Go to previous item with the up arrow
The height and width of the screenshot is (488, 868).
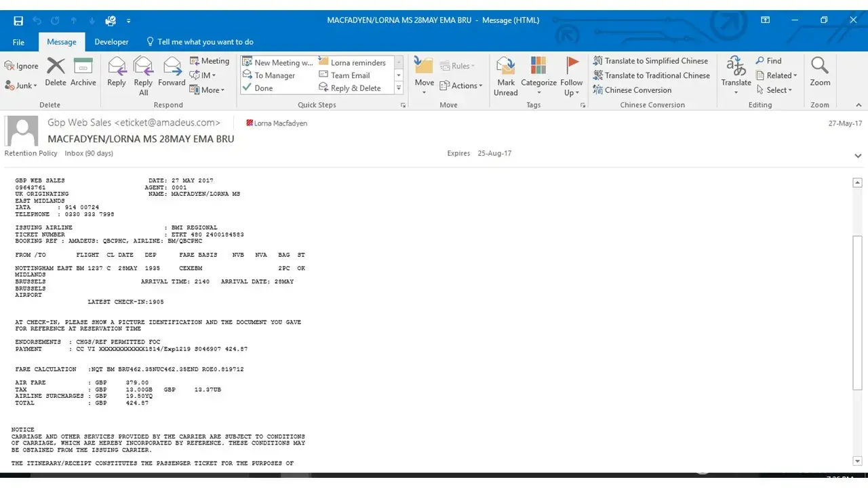[x=74, y=20]
